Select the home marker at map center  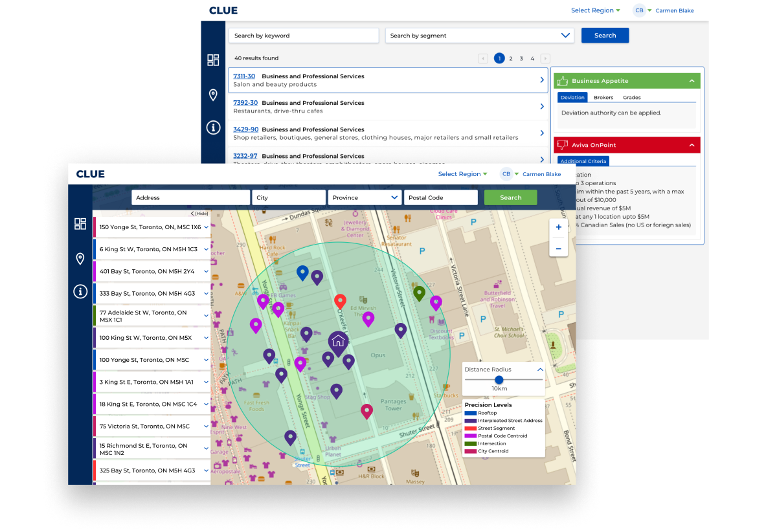(338, 343)
